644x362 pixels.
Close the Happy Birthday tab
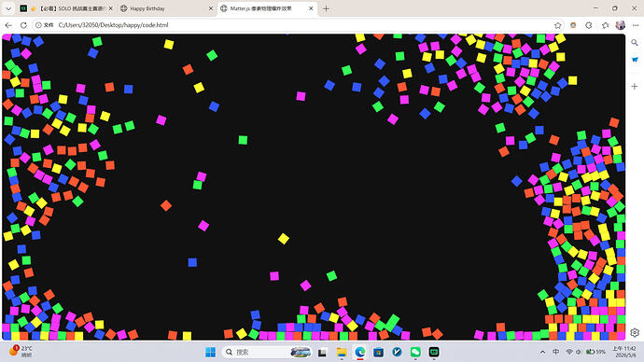point(211,8)
